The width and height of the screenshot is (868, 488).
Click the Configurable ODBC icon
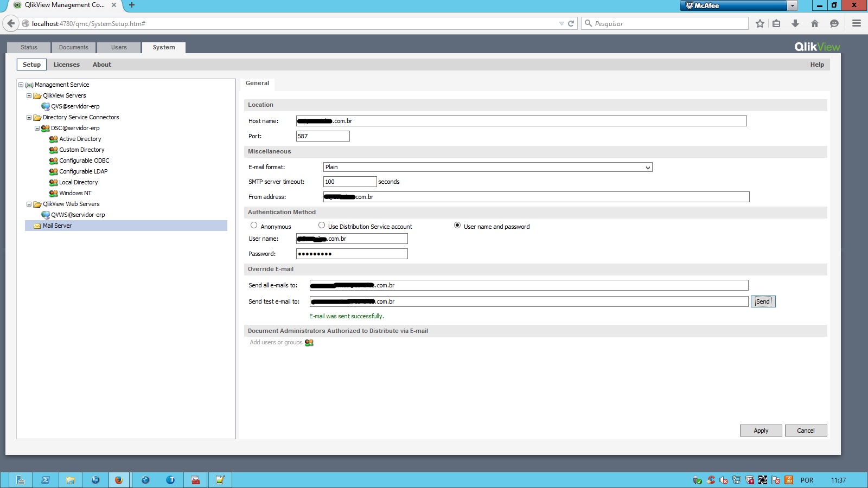(53, 160)
